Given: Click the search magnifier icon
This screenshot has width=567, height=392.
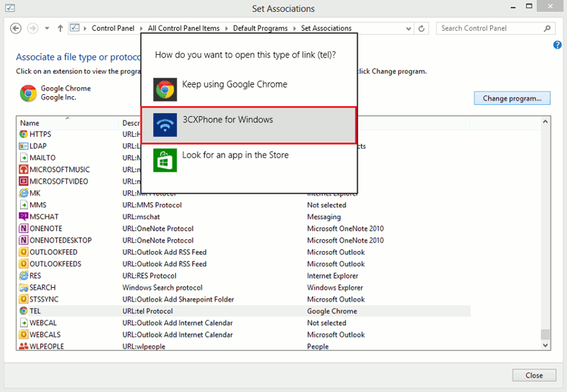Looking at the screenshot, I should click(x=547, y=28).
